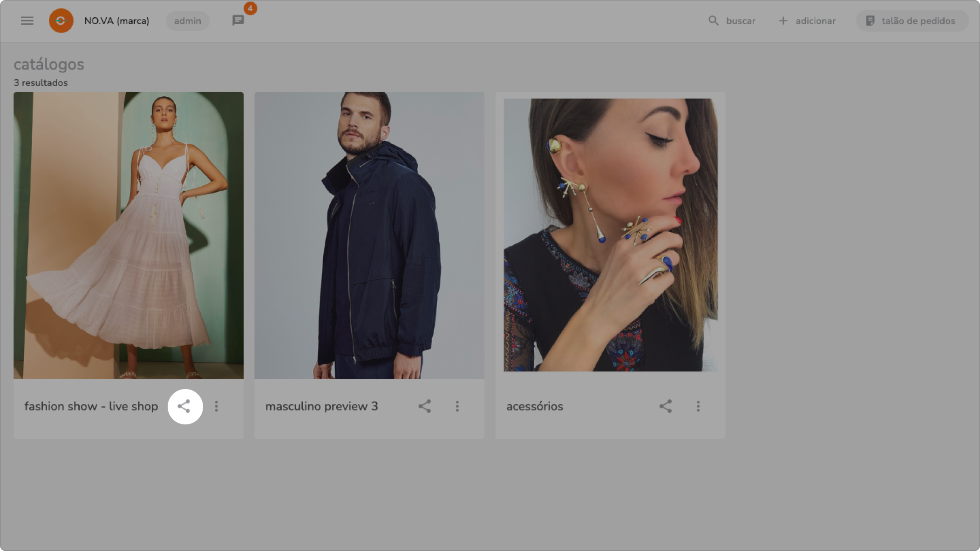Open the hamburger navigation menu

pyautogui.click(x=27, y=20)
